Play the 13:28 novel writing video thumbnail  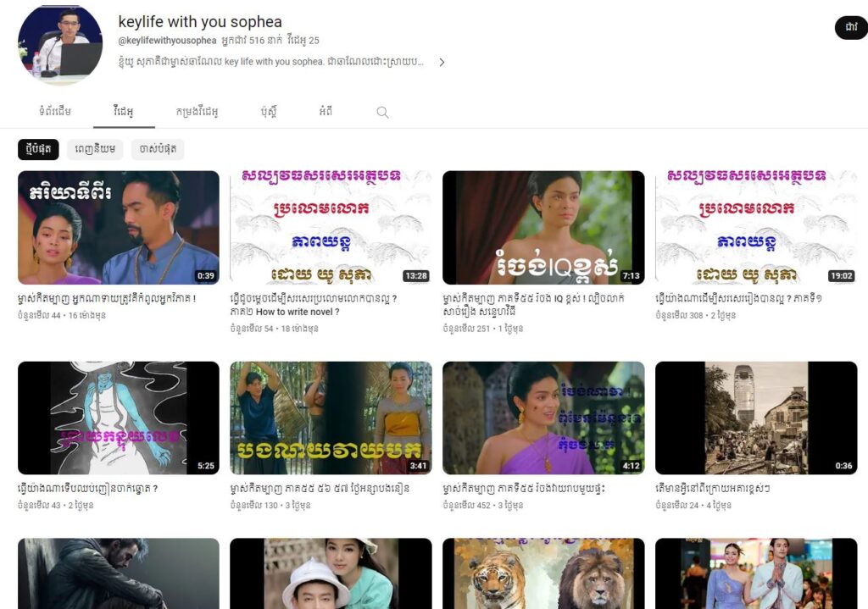(331, 227)
